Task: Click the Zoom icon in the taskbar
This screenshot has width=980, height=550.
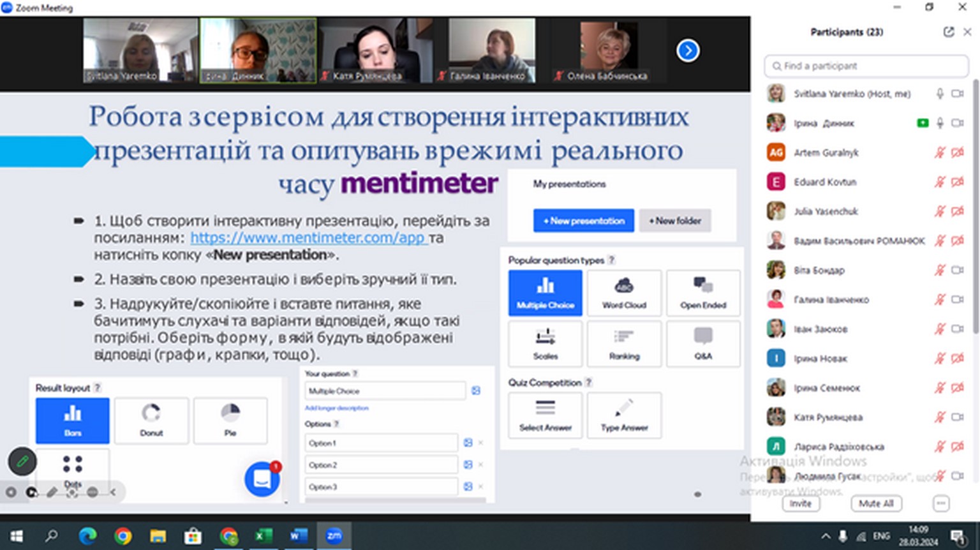Action: point(334,536)
